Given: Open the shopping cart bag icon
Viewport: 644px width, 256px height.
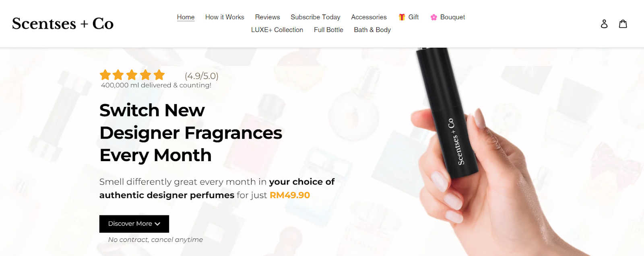Looking at the screenshot, I should pyautogui.click(x=623, y=24).
